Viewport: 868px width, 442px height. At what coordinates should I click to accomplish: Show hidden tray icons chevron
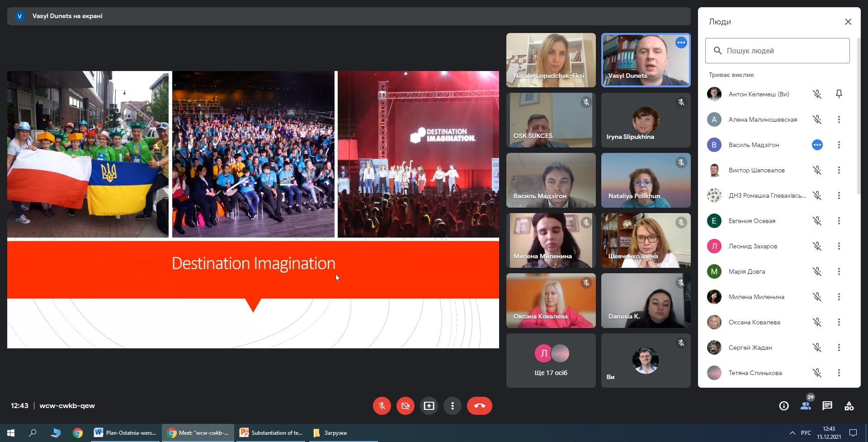[x=792, y=433]
